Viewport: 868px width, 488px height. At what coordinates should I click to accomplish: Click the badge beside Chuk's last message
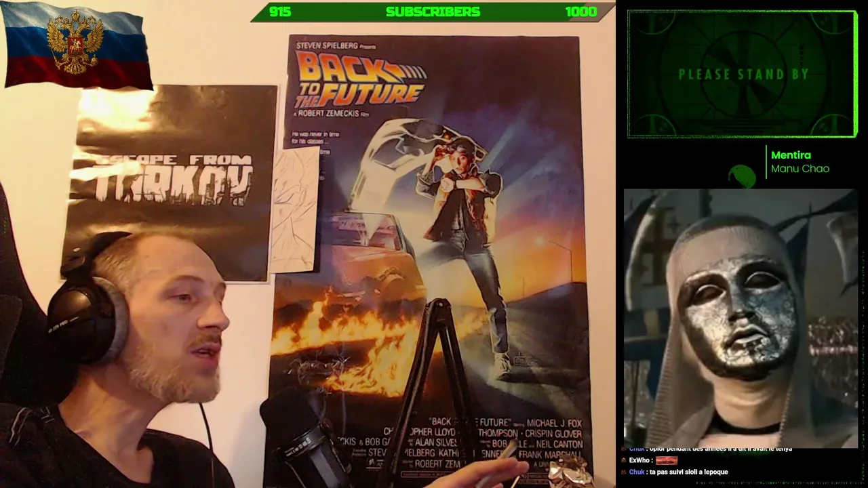[623, 472]
